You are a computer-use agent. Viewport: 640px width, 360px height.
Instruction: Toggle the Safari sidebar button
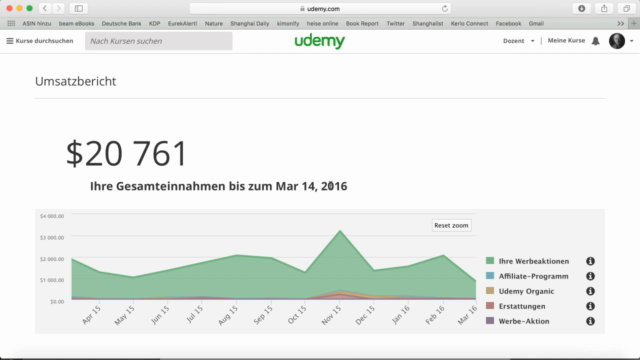[x=79, y=8]
